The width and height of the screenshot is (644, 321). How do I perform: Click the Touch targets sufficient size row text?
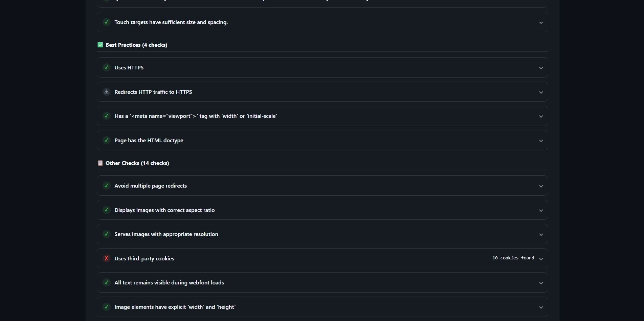(171, 22)
